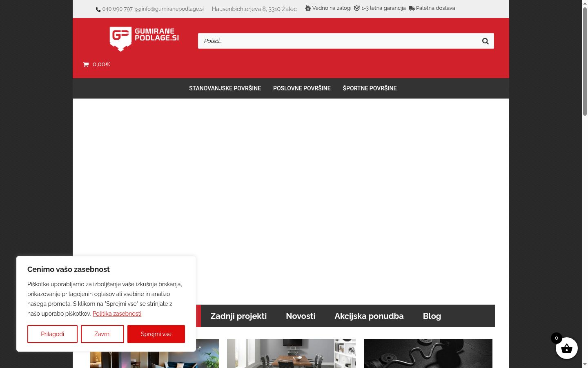Switch to Zadnji projekti tab
Image resolution: width=588 pixels, height=368 pixels.
238,316
